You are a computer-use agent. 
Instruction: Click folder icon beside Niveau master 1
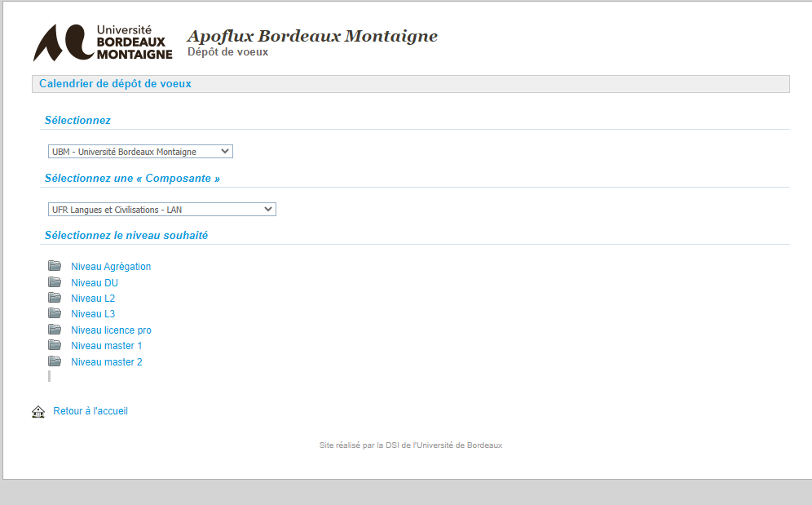pos(55,345)
